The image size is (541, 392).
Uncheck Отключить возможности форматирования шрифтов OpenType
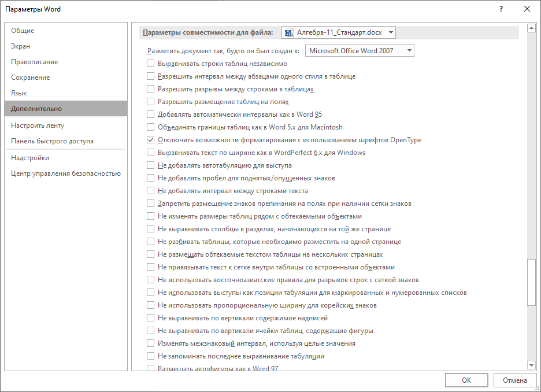(150, 140)
